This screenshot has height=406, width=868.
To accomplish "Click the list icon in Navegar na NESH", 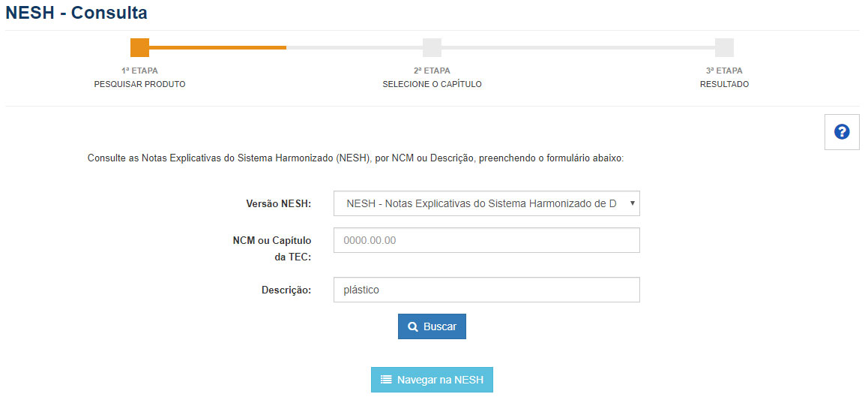I will point(386,380).
